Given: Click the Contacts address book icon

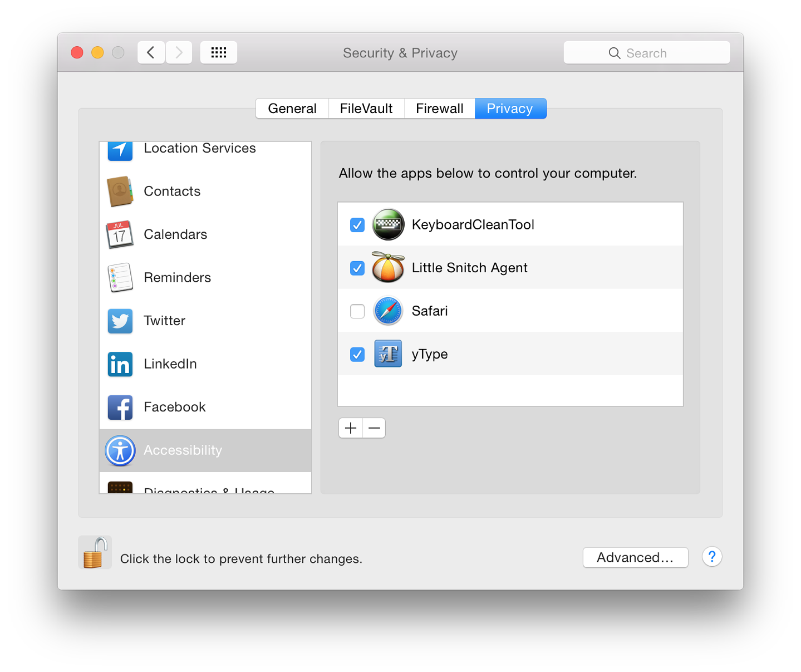Looking at the screenshot, I should pos(120,191).
